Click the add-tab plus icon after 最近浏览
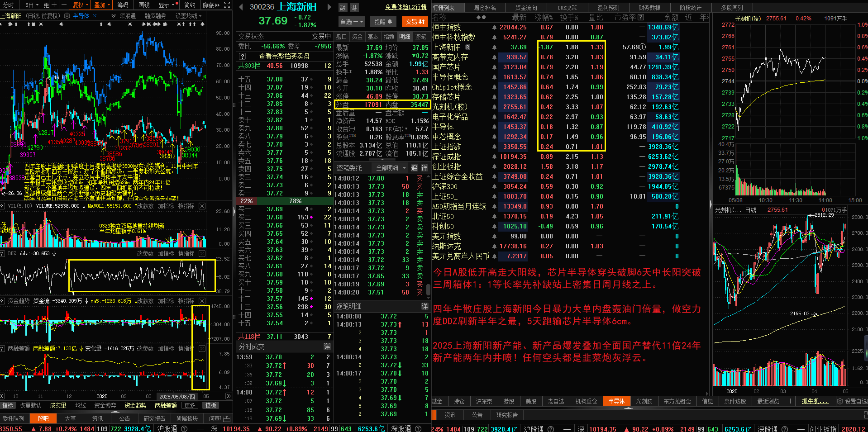 point(790,401)
